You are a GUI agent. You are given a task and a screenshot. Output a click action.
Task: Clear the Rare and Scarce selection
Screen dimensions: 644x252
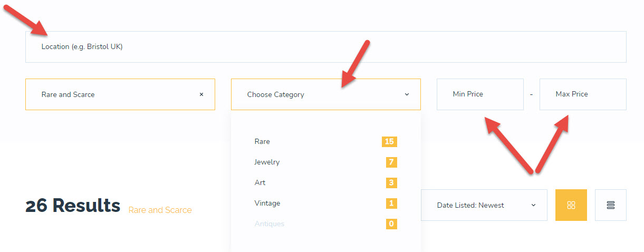click(x=201, y=94)
